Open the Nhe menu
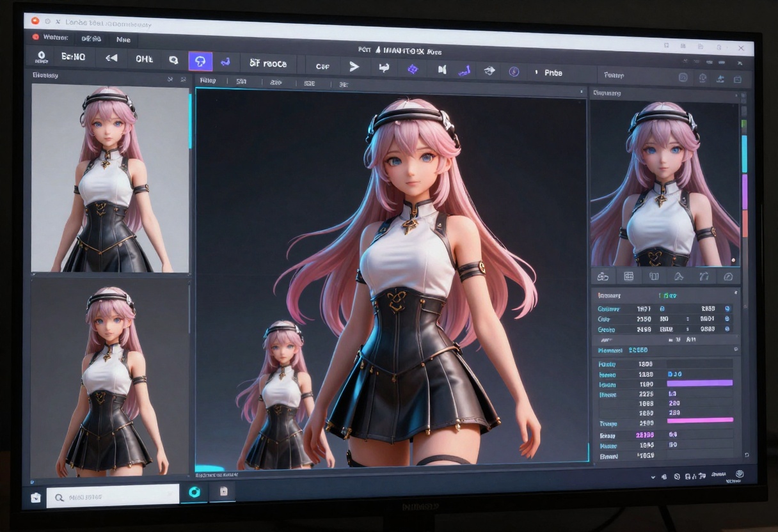This screenshot has height=532, width=778. [123, 40]
